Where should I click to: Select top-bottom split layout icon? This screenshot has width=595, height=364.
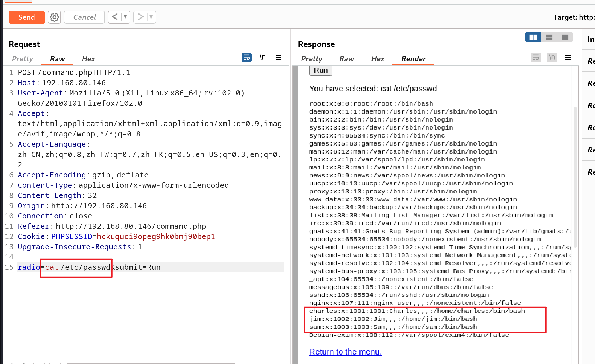tap(549, 37)
